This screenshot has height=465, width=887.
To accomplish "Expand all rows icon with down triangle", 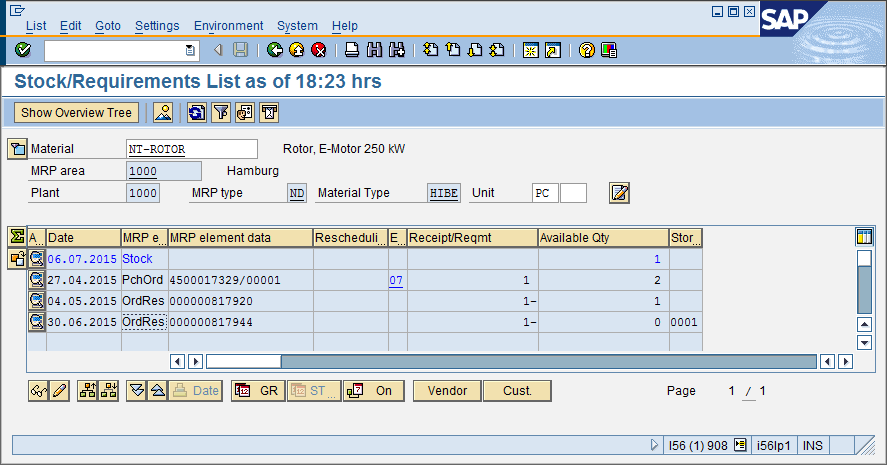I will point(137,391).
